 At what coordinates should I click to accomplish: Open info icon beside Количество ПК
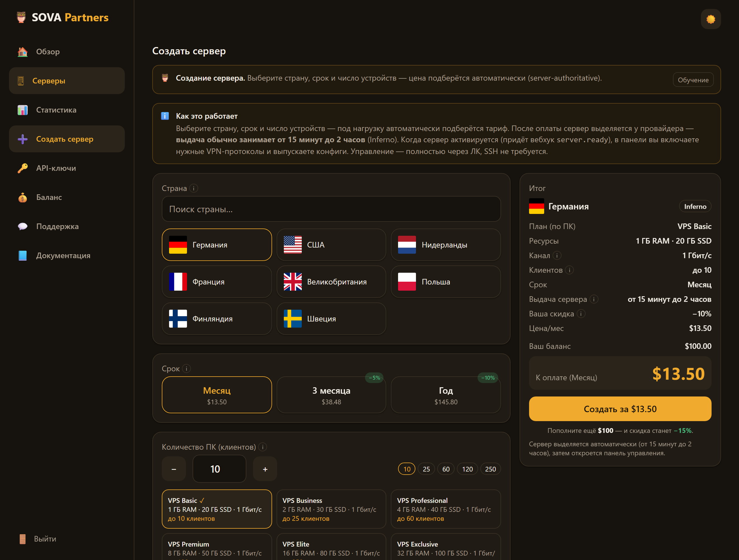263,447
